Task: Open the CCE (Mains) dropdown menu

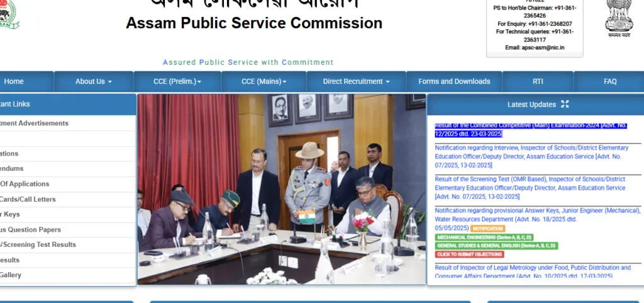Action: pos(264,81)
